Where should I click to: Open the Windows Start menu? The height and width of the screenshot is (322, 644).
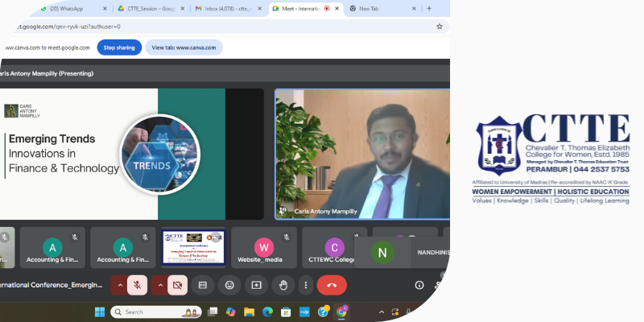pos(100,312)
